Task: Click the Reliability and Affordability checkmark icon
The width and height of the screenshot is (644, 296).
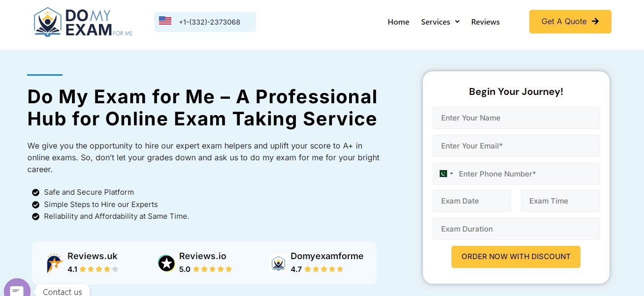Action: 35,216
